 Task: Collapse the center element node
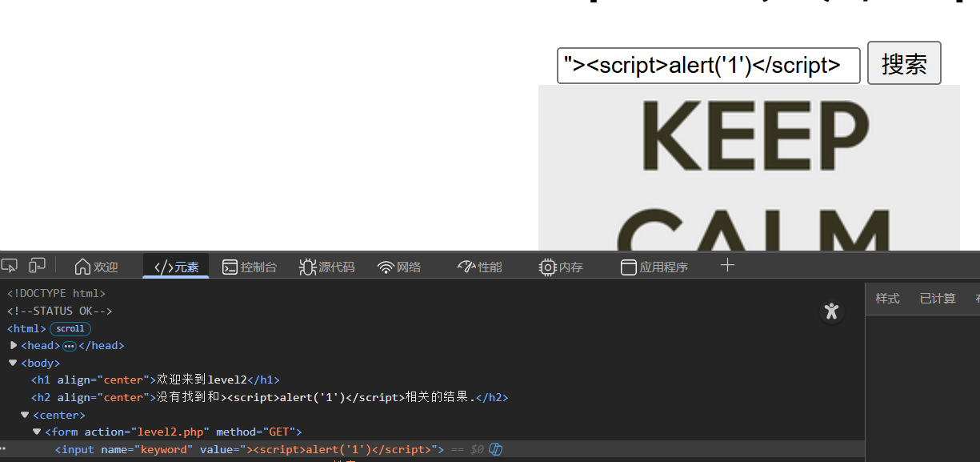tap(26, 415)
